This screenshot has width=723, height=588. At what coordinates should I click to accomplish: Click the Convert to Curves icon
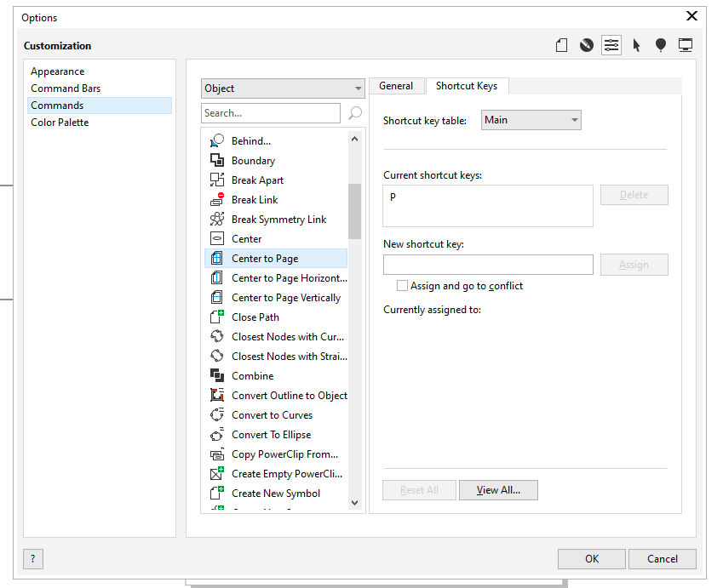tap(216, 415)
